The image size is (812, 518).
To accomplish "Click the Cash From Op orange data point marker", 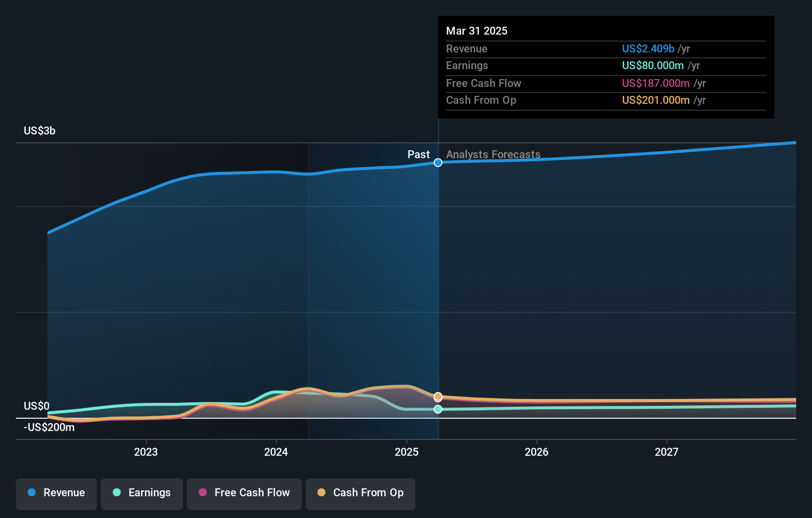I will pos(438,396).
